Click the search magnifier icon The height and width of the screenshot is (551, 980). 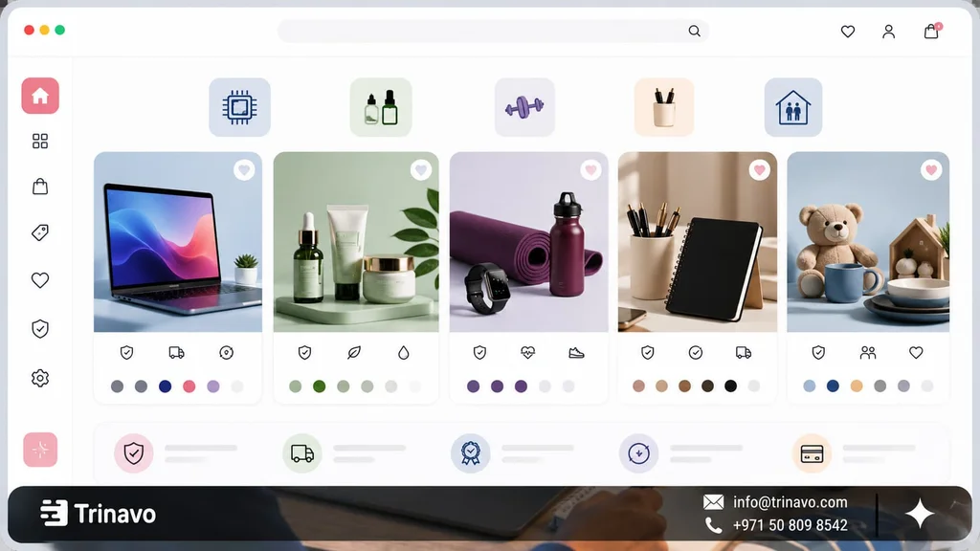pos(695,31)
